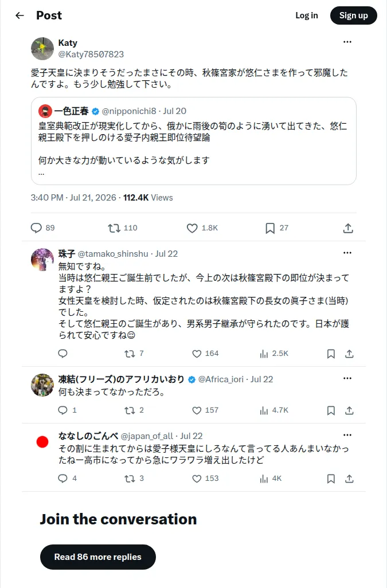The height and width of the screenshot is (588, 387).
Task: Open more options on ななしのごんべ's reply
Action: pyautogui.click(x=347, y=435)
